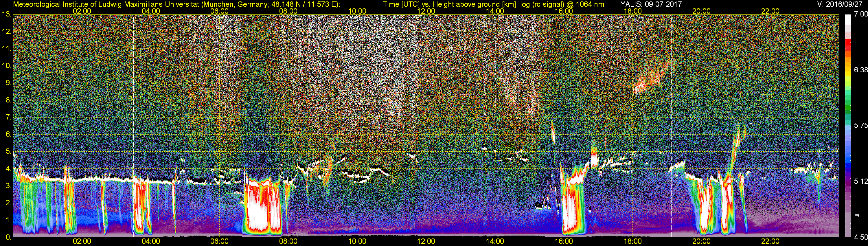Click the 7. km height axis label
The image size is (868, 246).
(9, 117)
